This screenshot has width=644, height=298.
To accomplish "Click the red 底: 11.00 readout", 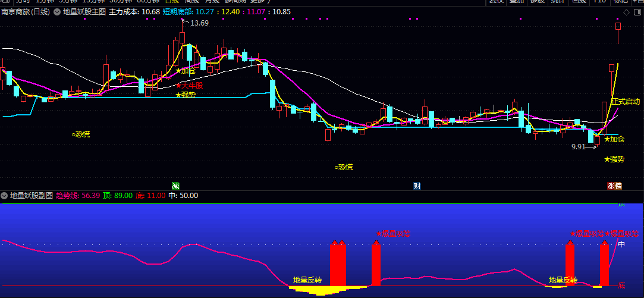I will click(150, 196).
